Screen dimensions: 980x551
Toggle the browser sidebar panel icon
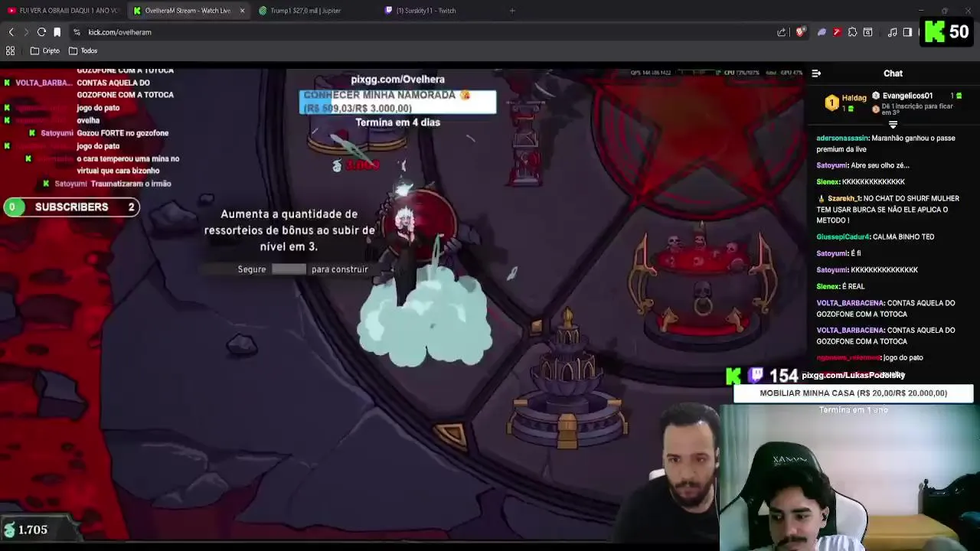[x=907, y=32]
